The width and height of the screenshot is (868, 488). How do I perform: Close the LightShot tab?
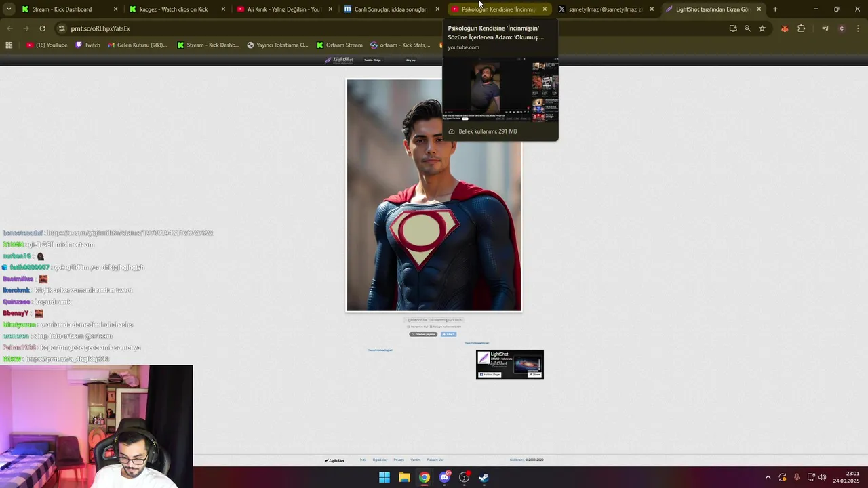pos(759,9)
